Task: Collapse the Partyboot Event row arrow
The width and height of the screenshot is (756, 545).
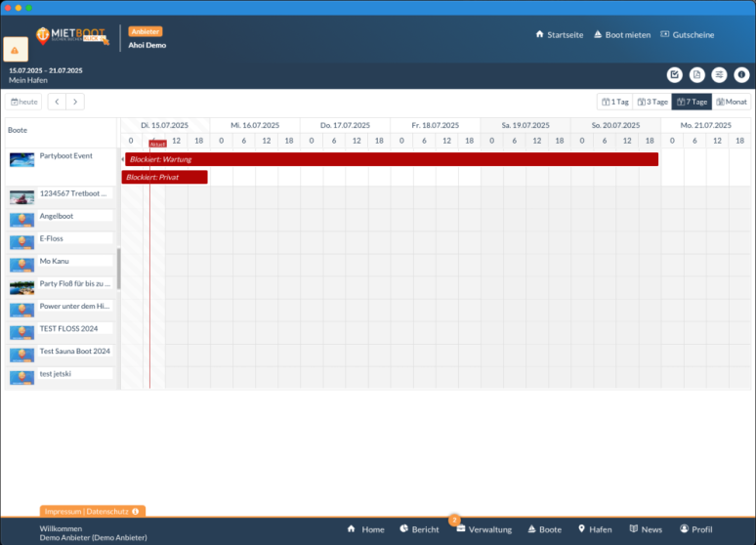Action: click(x=122, y=158)
